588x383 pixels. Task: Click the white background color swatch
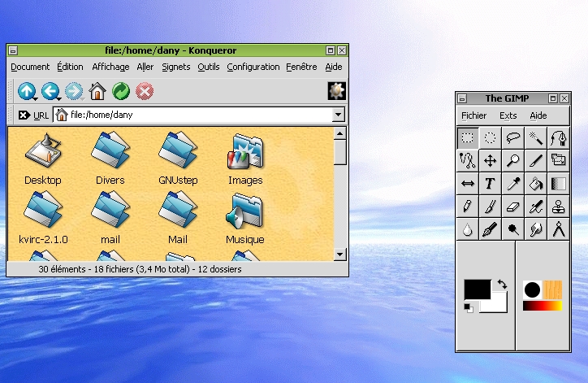499,306
